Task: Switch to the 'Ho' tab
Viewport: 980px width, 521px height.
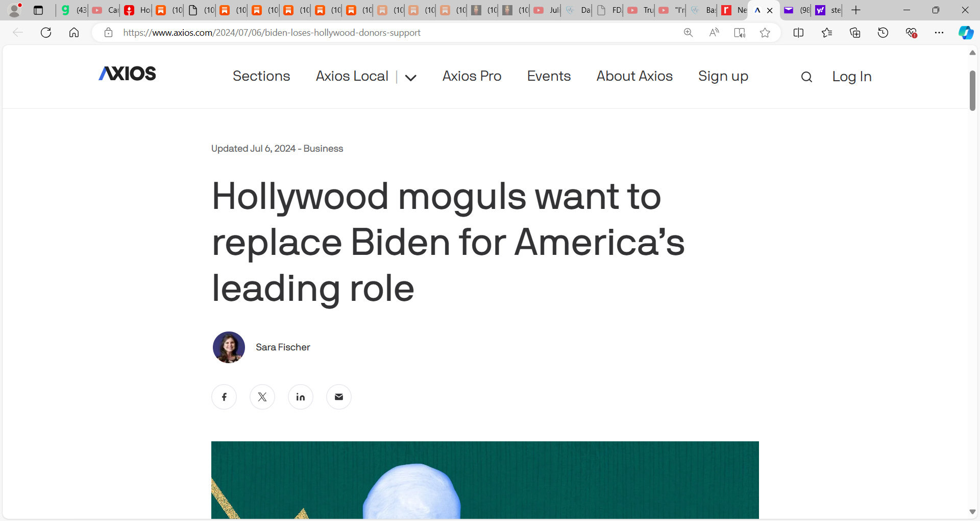Action: 137,10
